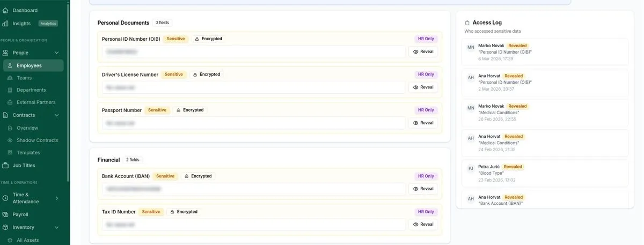Expand the Time & Attendance submenu
Image resolution: width=644 pixels, height=245 pixels.
pos(56,198)
